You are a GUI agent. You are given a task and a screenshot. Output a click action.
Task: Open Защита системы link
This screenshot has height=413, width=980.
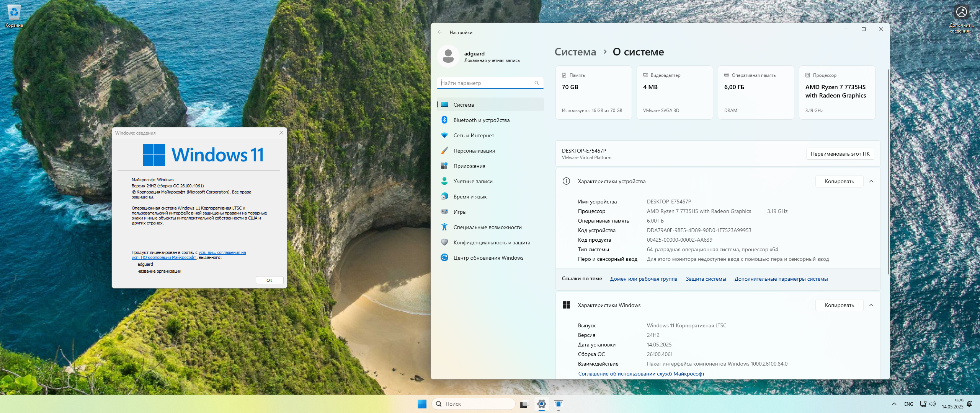(706, 279)
